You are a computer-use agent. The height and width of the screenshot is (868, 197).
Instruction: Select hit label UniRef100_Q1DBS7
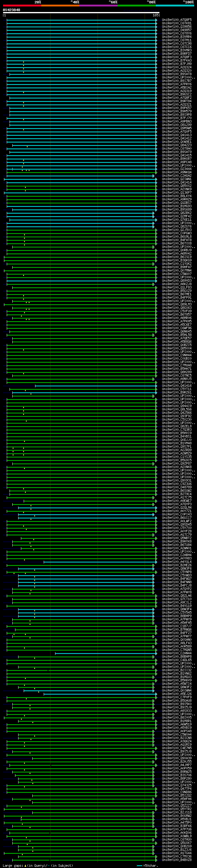coord(177,203)
